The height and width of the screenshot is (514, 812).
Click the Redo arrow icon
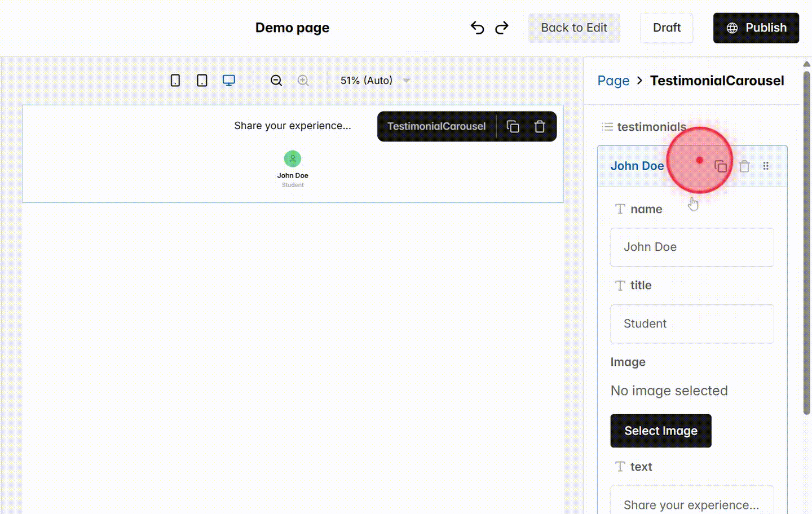pos(501,27)
